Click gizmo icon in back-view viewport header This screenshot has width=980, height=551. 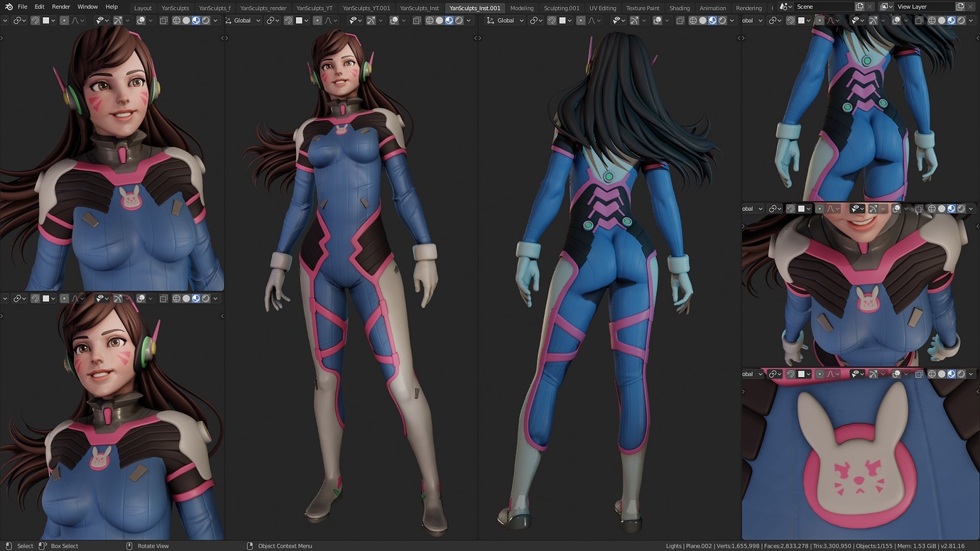click(634, 21)
